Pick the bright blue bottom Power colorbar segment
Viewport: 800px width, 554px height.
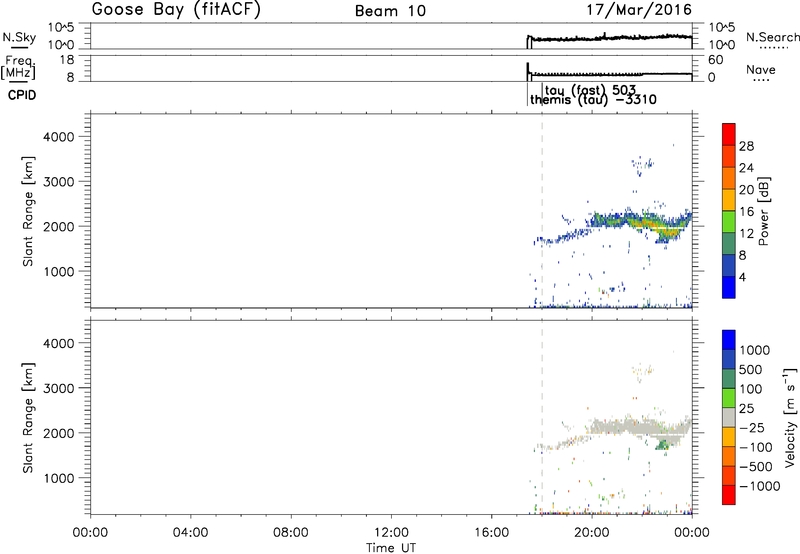click(x=729, y=287)
